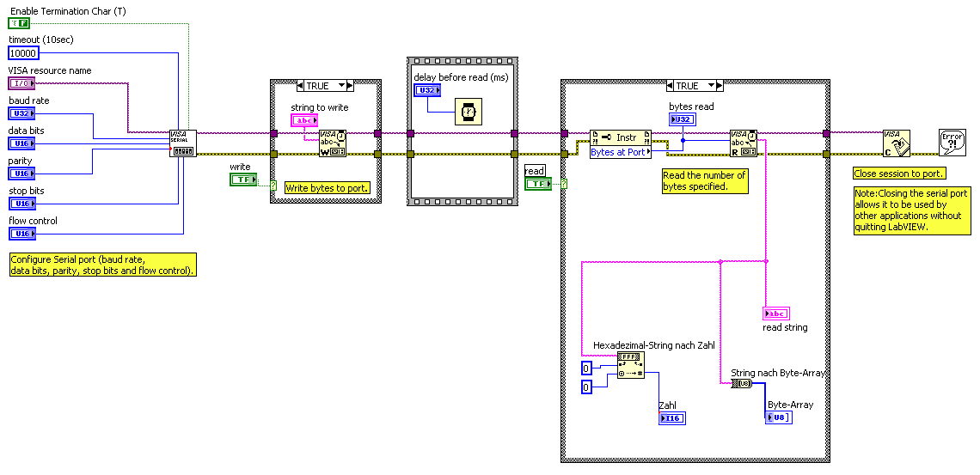
Task: Select the Close session to port comment
Action: click(x=899, y=173)
